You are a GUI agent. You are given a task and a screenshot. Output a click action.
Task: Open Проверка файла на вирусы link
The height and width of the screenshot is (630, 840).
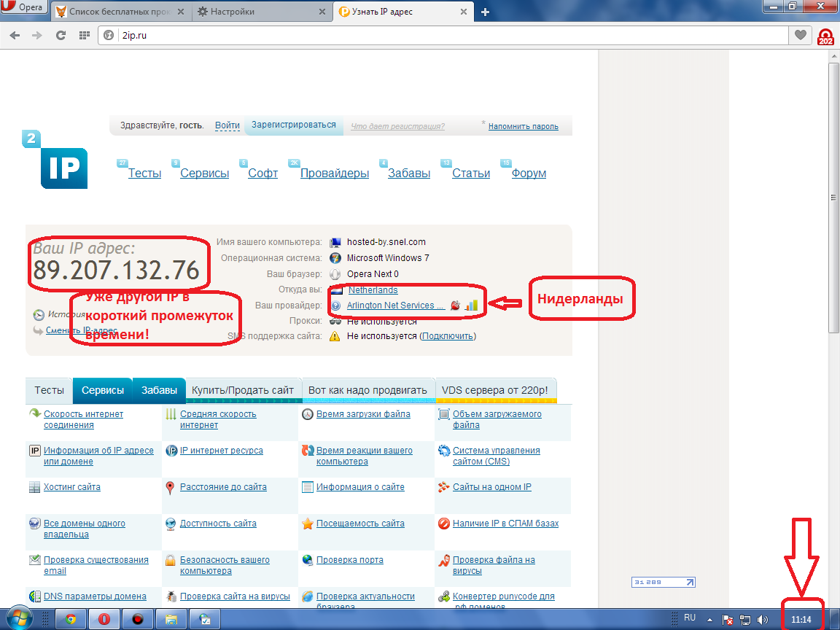point(494,565)
